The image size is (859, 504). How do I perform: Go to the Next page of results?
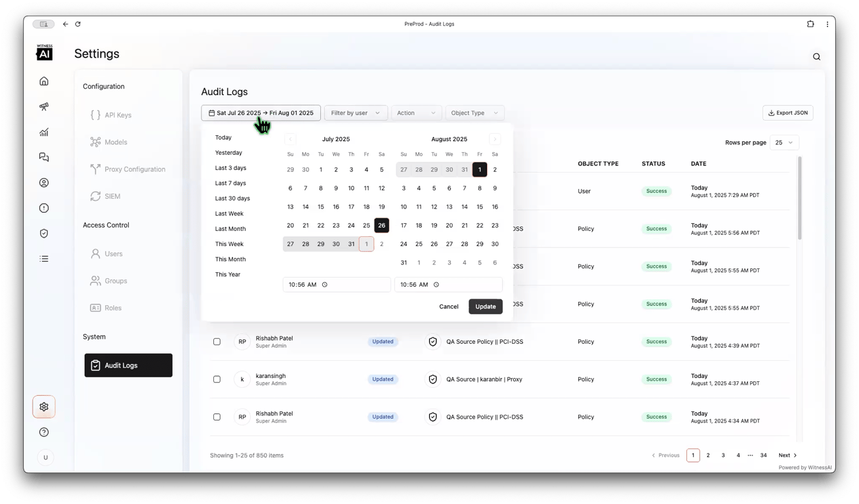click(x=788, y=455)
